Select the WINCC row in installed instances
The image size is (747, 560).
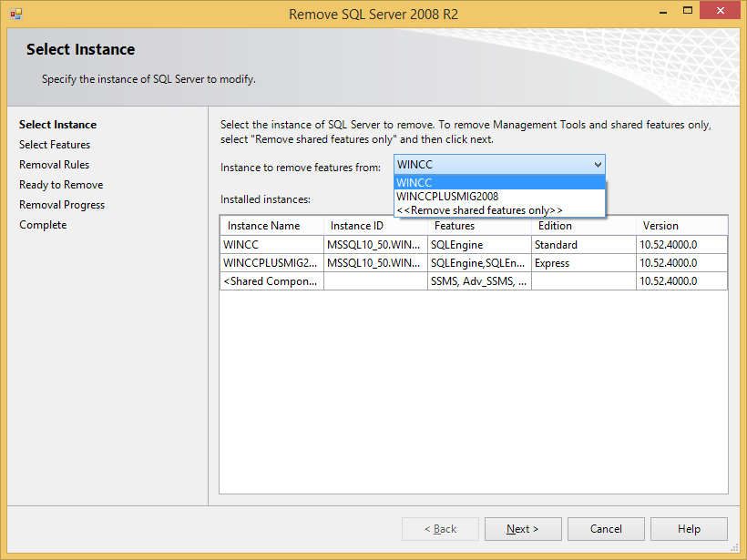click(x=271, y=245)
